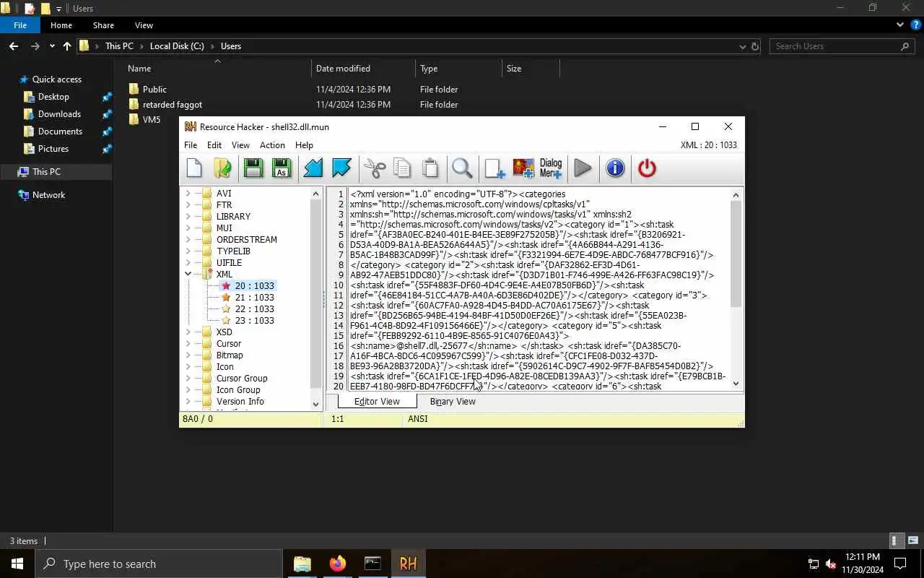Screen dimensions: 924x578
Task: Open the Dialog Merge tool
Action: (551, 168)
